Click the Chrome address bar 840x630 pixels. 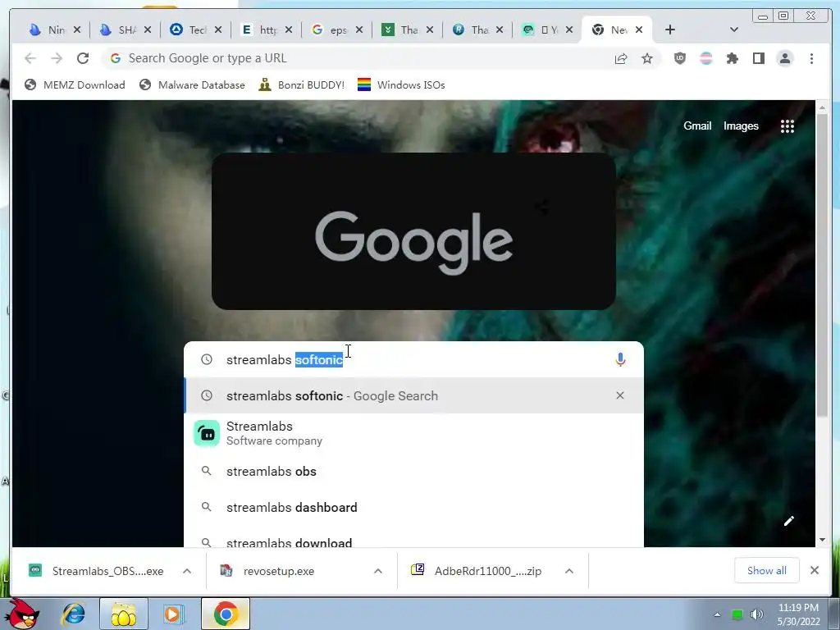354,58
